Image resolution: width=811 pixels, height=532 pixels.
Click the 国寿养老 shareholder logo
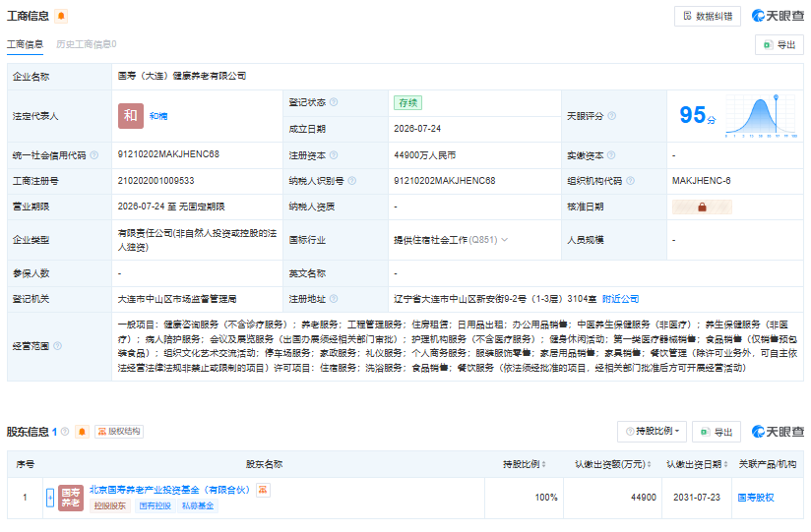pyautogui.click(x=71, y=498)
